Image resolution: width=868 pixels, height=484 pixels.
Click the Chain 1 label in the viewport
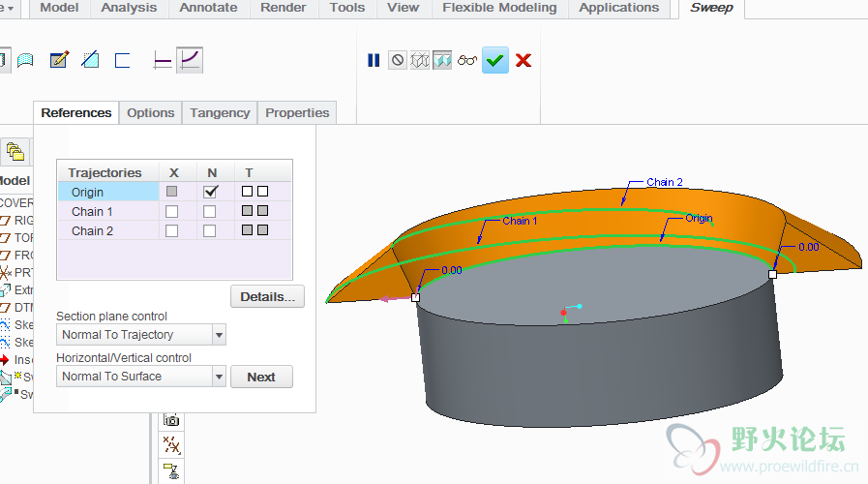(520, 221)
